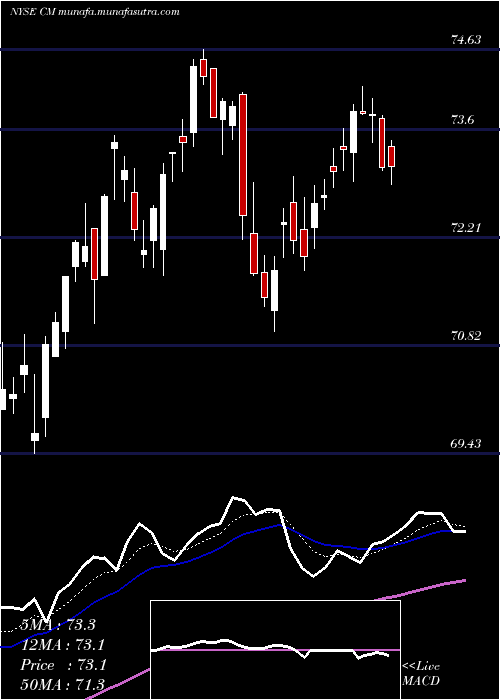Click the 50MA : 71.3 readout

63,685
